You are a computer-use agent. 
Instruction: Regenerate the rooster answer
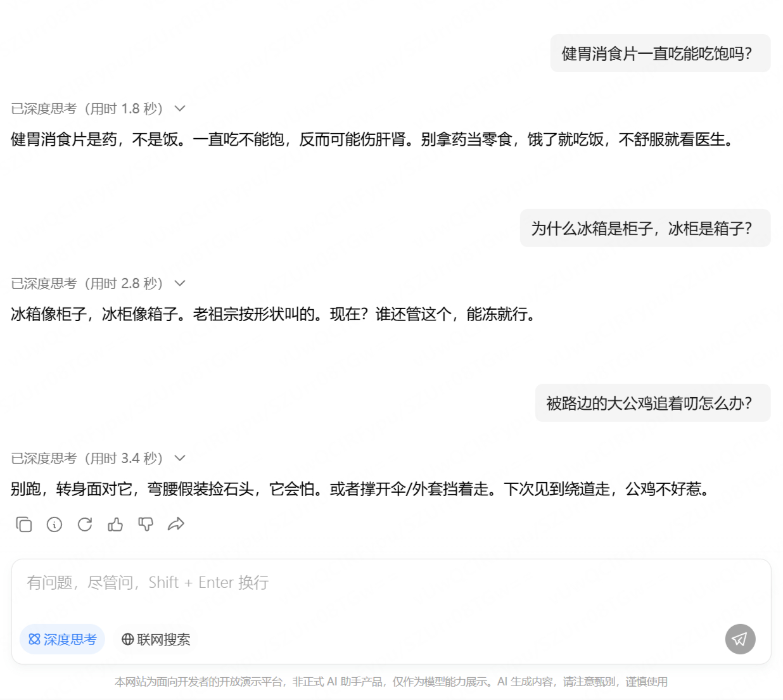[x=84, y=524]
